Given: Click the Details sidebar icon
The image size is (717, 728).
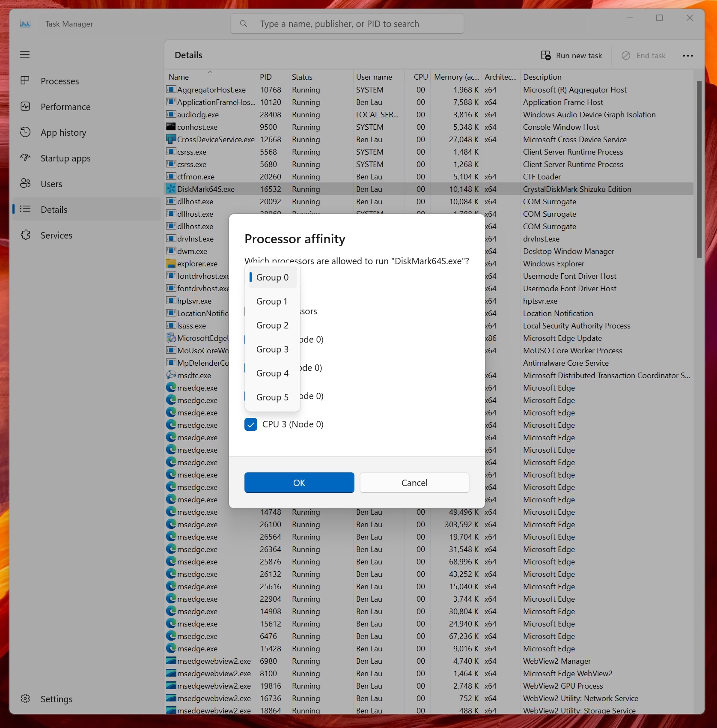Looking at the screenshot, I should click(25, 209).
